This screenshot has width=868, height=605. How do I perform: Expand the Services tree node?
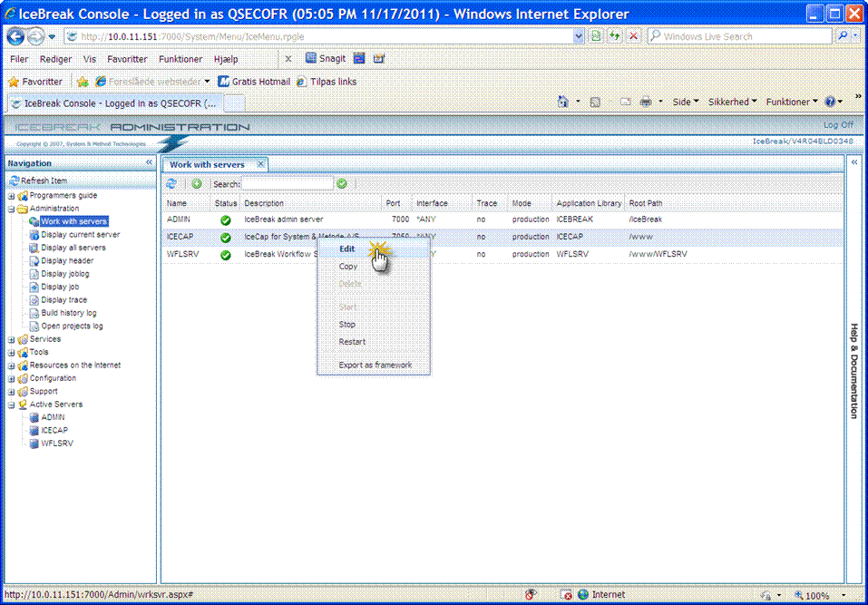tap(11, 340)
